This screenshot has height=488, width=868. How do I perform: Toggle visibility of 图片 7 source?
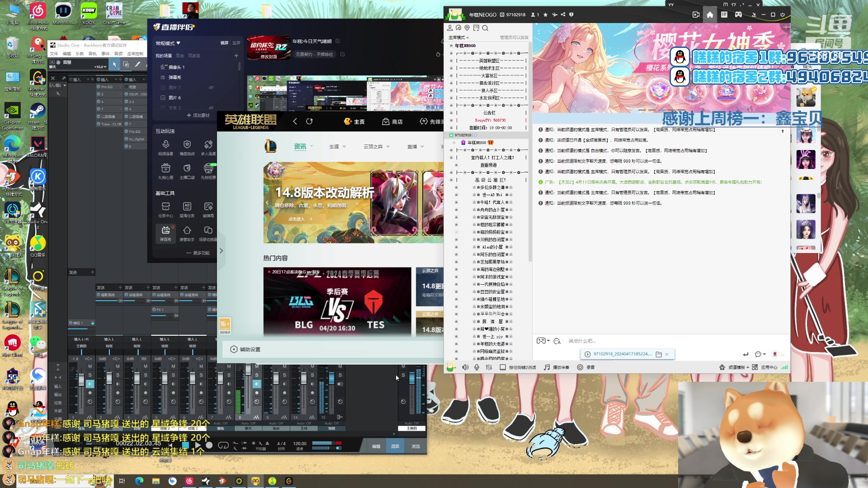(x=211, y=88)
